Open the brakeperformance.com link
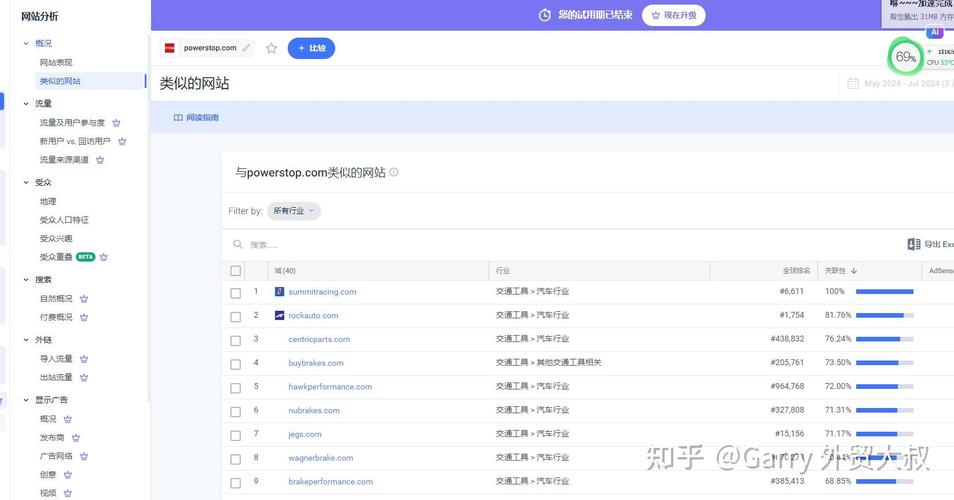 pyautogui.click(x=330, y=482)
